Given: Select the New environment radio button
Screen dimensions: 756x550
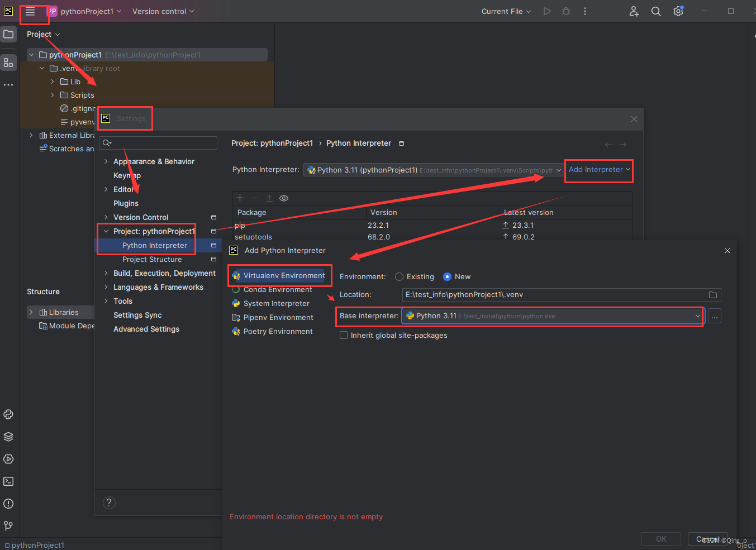Looking at the screenshot, I should [x=447, y=277].
